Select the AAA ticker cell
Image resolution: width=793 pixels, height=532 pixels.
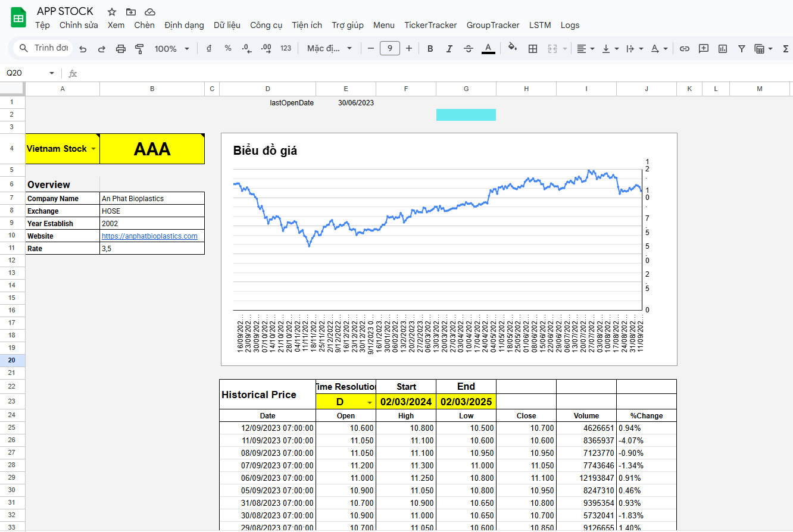click(152, 149)
